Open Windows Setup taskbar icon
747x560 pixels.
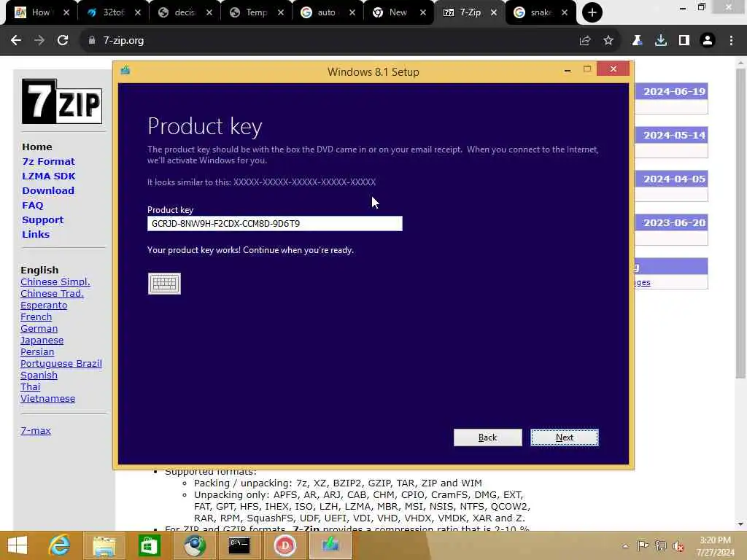click(x=330, y=545)
